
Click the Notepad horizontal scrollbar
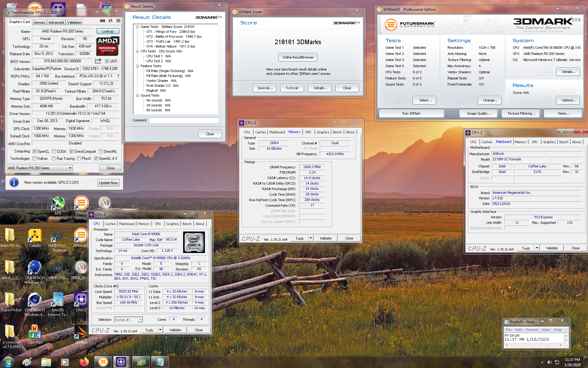(x=534, y=345)
